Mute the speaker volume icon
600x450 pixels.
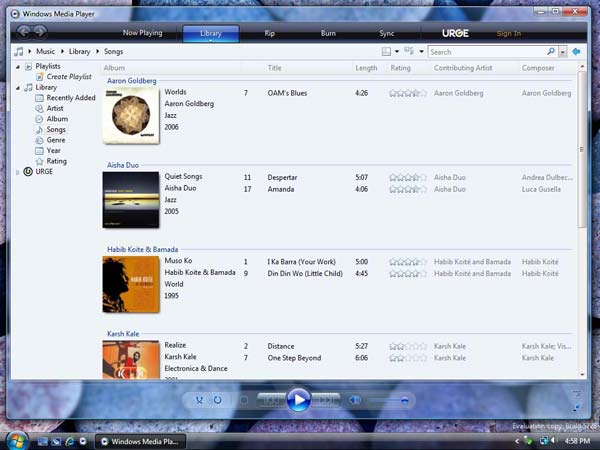[355, 401]
